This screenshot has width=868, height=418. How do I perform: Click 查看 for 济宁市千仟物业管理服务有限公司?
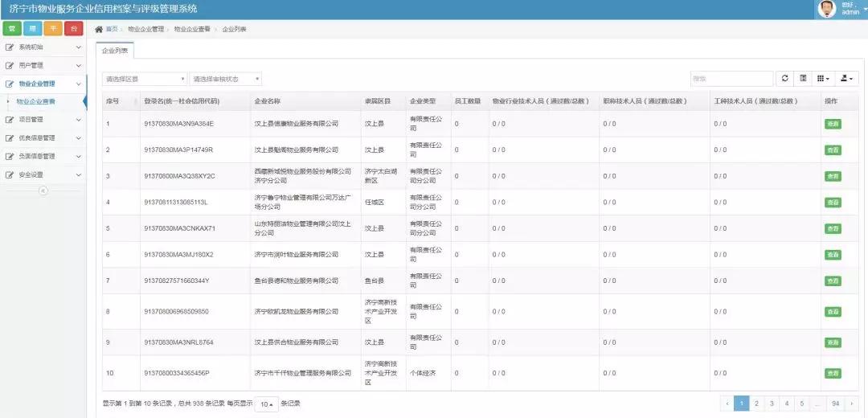833,373
